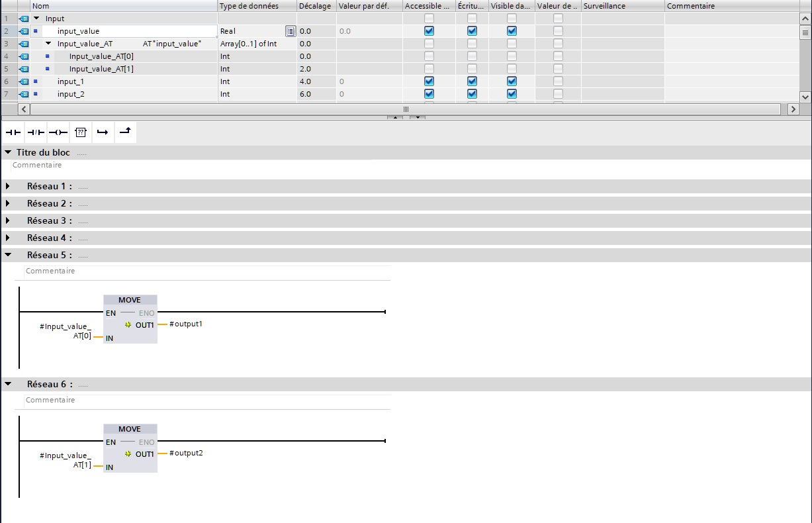Click the open branch icon

tap(103, 132)
